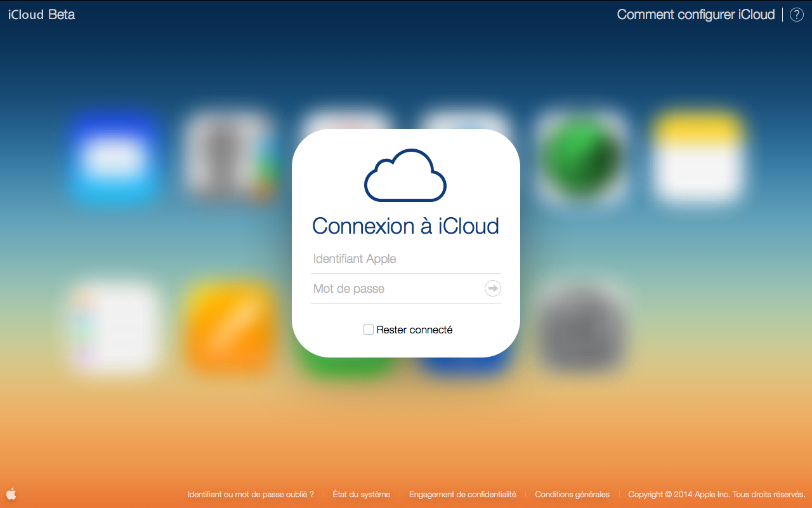This screenshot has width=812, height=508.
Task: Click the iCloud Beta title
Action: coord(42,15)
